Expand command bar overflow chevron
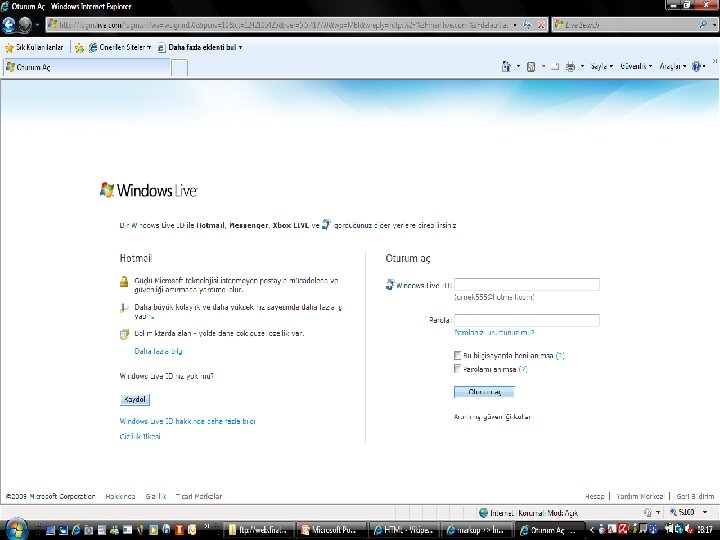This screenshot has height=540, width=720. [x=714, y=61]
